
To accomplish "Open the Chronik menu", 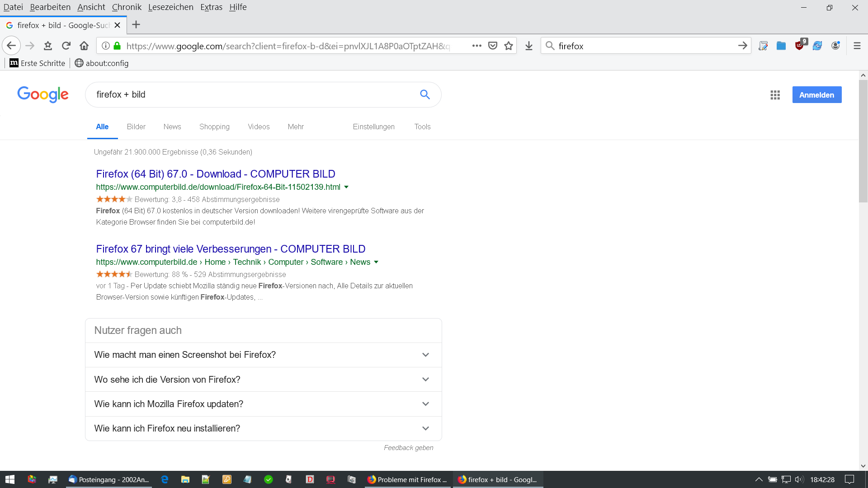I will 127,7.
